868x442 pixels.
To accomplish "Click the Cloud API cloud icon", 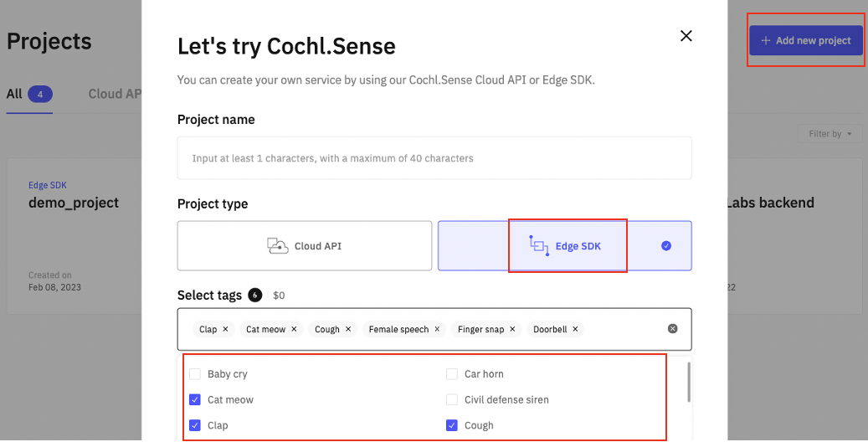I will (277, 246).
